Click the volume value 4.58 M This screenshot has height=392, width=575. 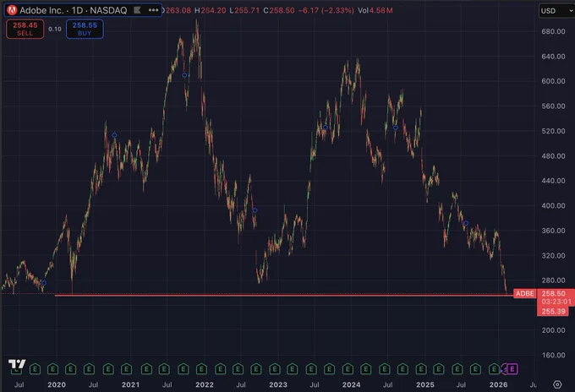381,10
